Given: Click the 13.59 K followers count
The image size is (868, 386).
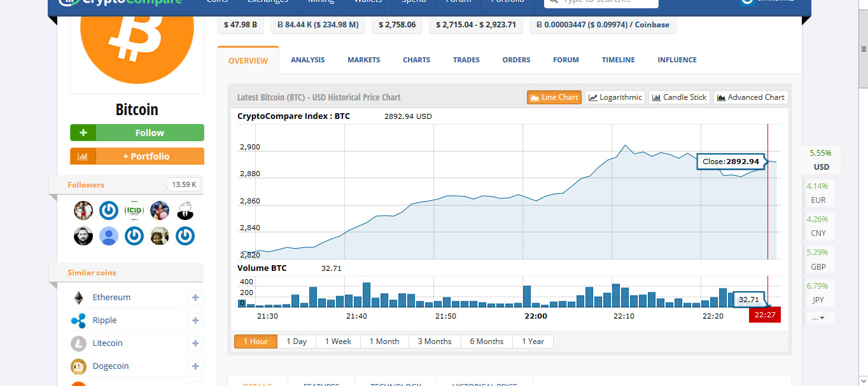Looking at the screenshot, I should (185, 185).
